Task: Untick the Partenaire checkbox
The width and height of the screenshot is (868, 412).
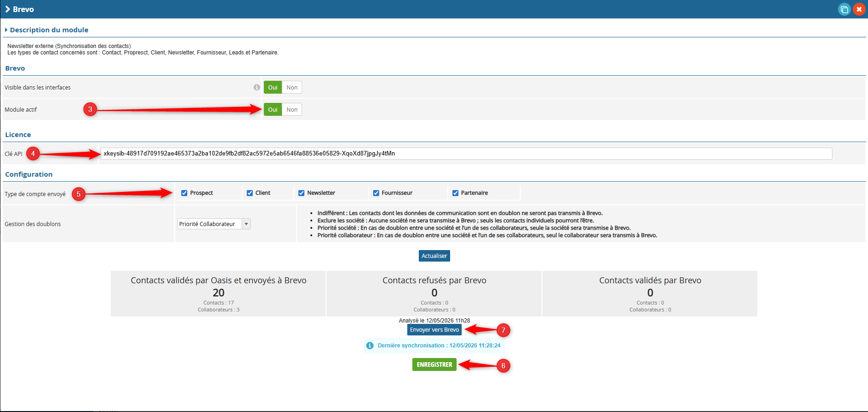Action: click(x=455, y=193)
